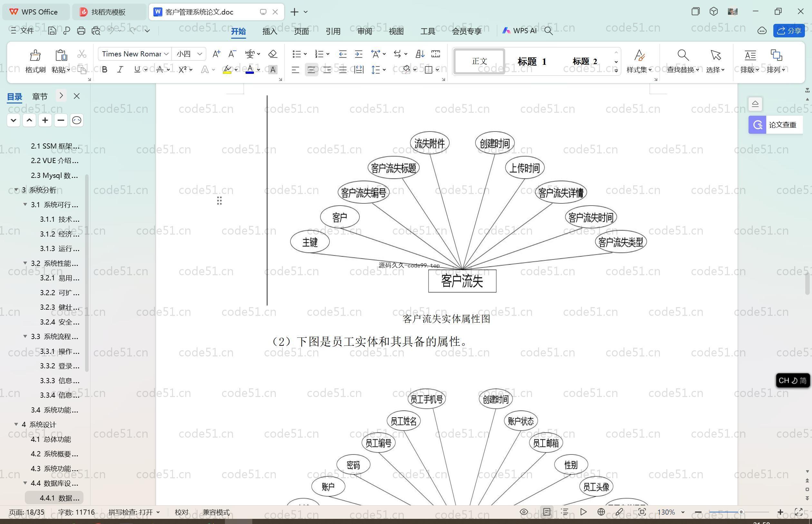Viewport: 812px width, 524px height.
Task: Switch to the 找稻壳模板 tab
Action: (109, 12)
